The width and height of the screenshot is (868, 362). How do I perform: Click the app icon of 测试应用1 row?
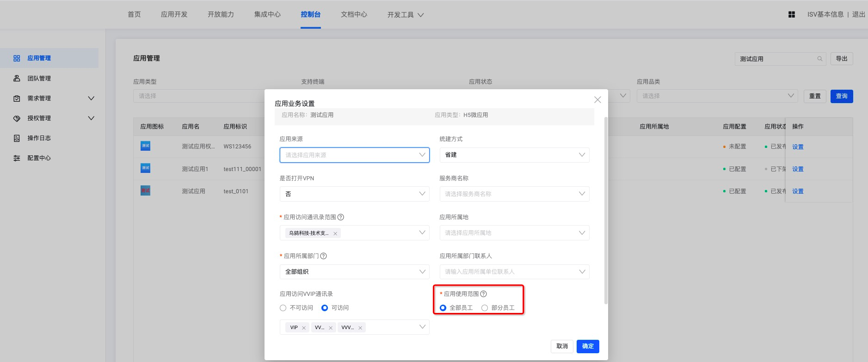coord(145,168)
